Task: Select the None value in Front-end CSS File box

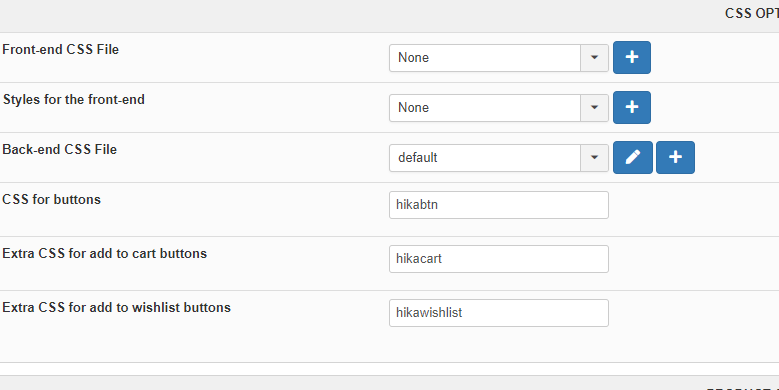Action: click(x=485, y=58)
